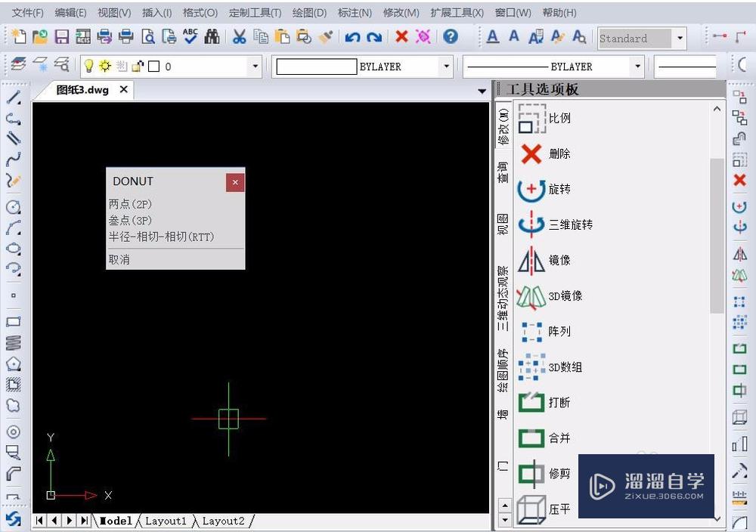The height and width of the screenshot is (532, 756).
Task: Open the 扩展工具(X) menu
Action: pos(457,13)
